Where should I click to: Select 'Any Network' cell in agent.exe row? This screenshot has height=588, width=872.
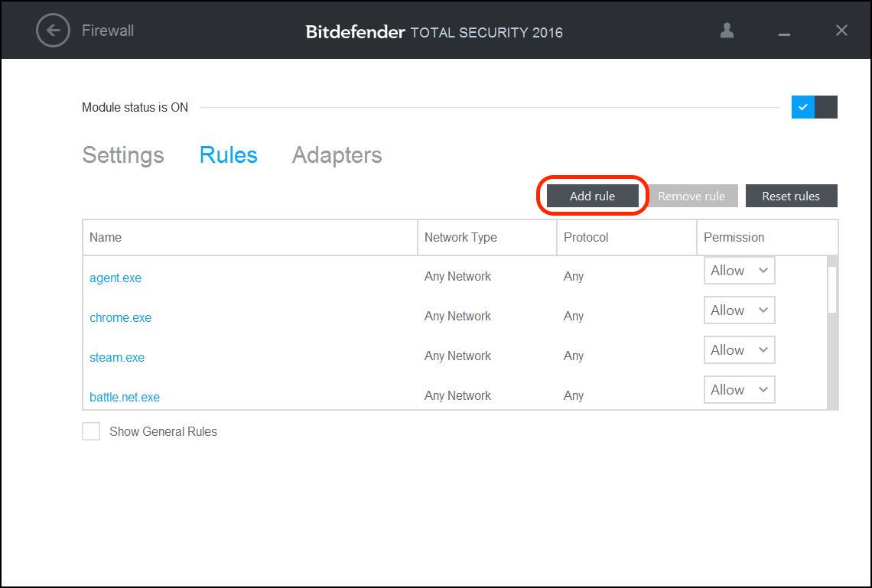click(x=457, y=276)
